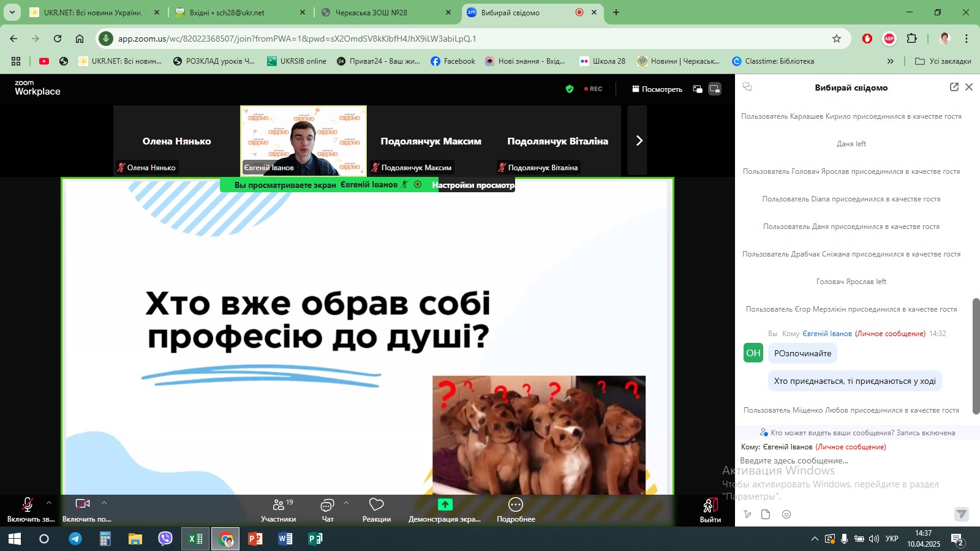
Task: Start screen sharing with green share icon
Action: tap(445, 510)
